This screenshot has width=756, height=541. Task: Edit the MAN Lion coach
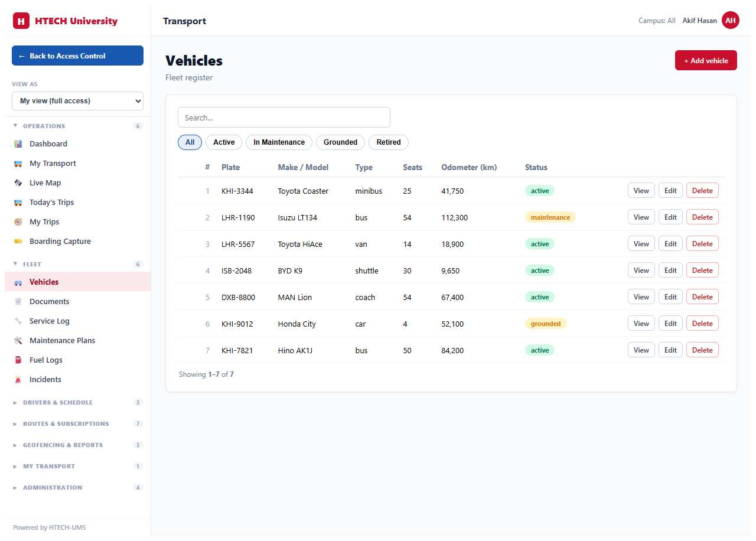coord(670,297)
